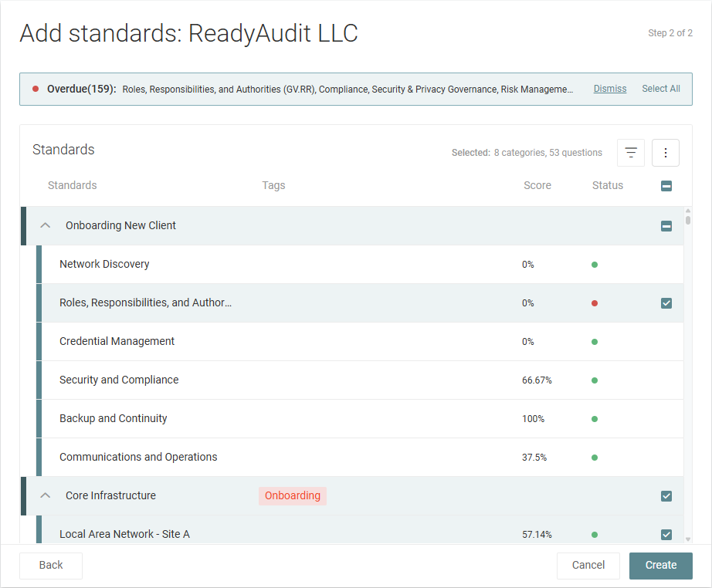This screenshot has height=588, width=712.
Task: Click the down arrow on the list scrollbar
Action: [687, 539]
